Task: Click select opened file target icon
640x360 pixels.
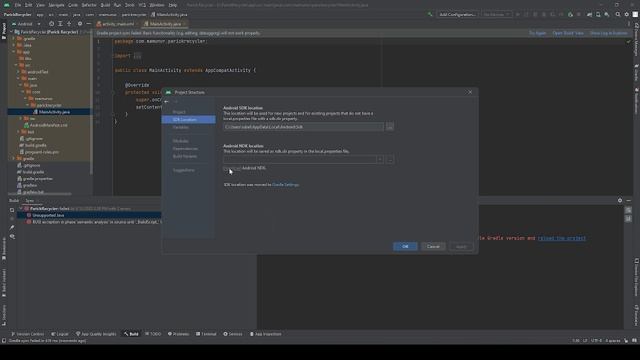Action: [51, 24]
